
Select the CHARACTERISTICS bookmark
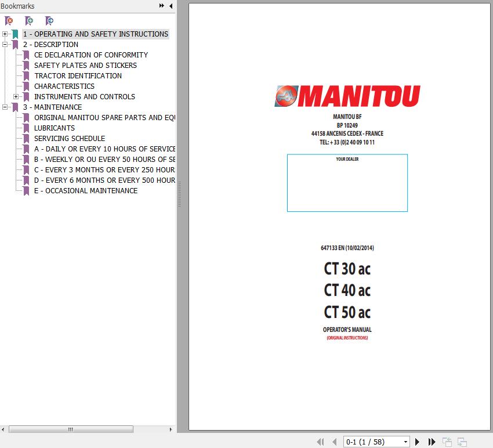pyautogui.click(x=64, y=86)
